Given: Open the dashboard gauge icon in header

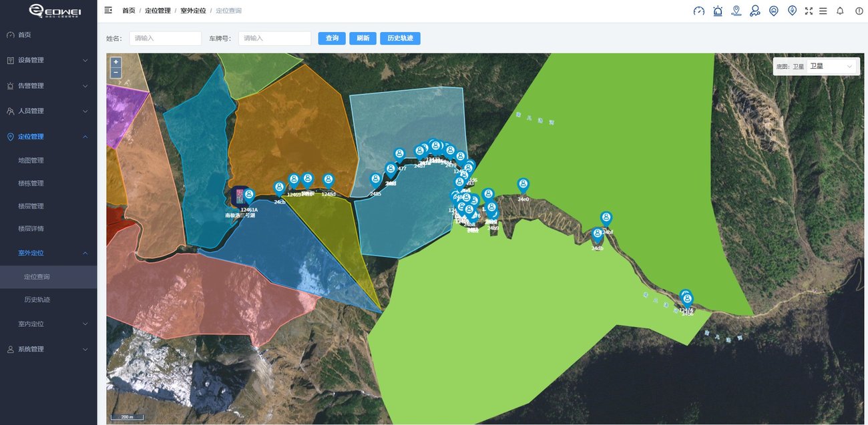Looking at the screenshot, I should [699, 11].
